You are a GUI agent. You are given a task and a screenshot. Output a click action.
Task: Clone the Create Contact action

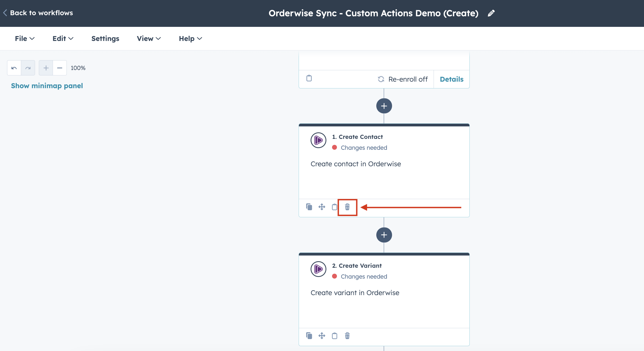[309, 207]
